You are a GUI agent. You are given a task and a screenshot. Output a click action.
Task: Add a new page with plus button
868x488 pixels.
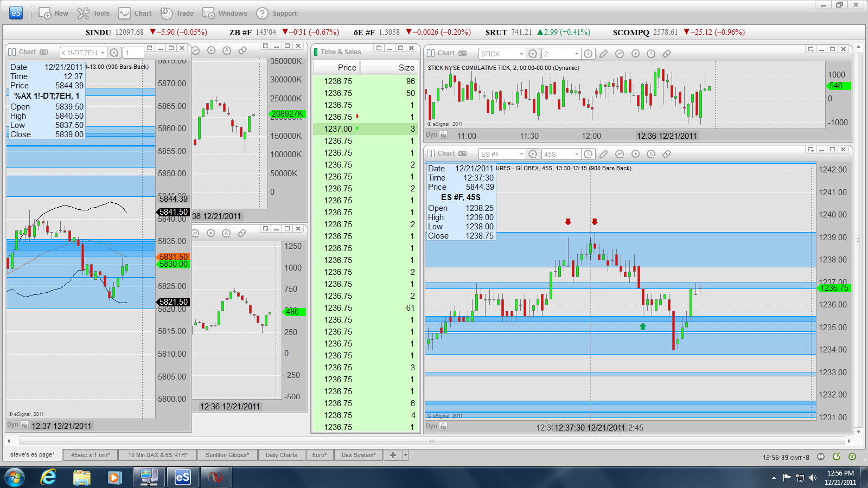coord(393,455)
